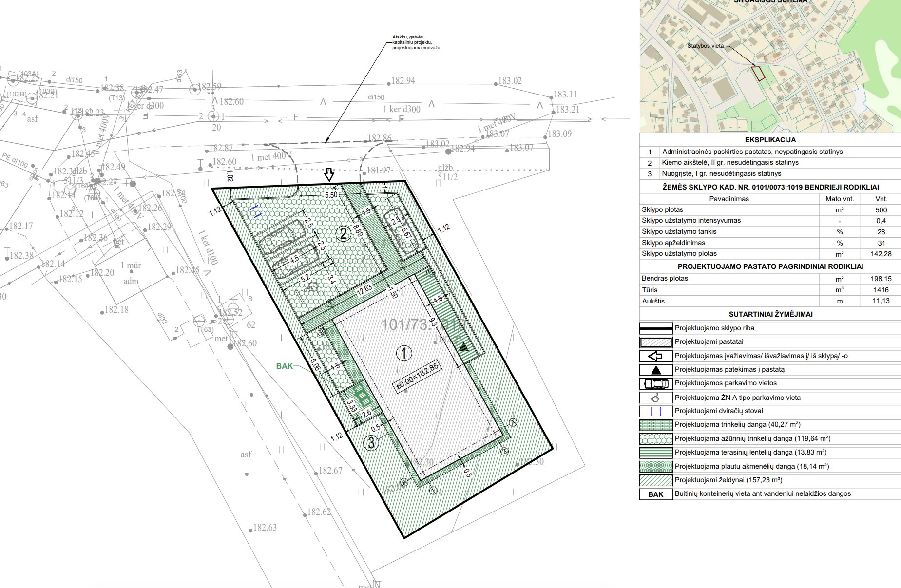Image resolution: width=901 pixels, height=588 pixels.
Task: Click the thick plot boundary line legend sample
Action: tap(656, 328)
